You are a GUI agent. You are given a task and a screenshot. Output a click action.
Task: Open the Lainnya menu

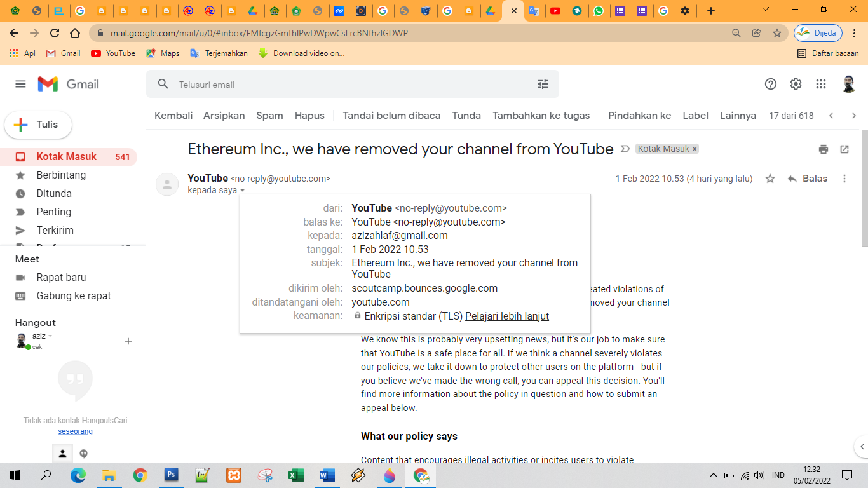tap(738, 116)
